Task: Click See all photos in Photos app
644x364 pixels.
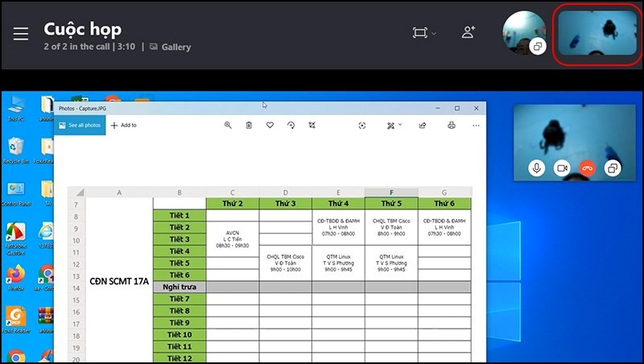Action: coord(80,126)
